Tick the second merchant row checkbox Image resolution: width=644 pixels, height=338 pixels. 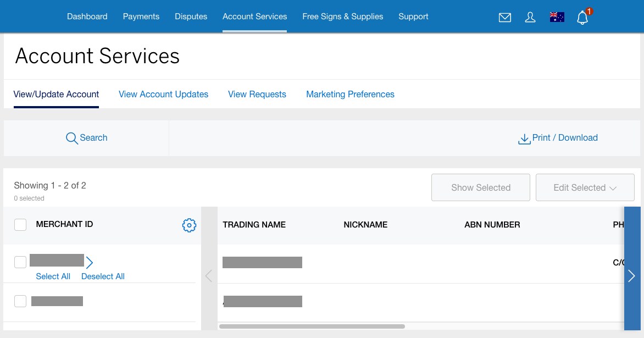pyautogui.click(x=20, y=301)
